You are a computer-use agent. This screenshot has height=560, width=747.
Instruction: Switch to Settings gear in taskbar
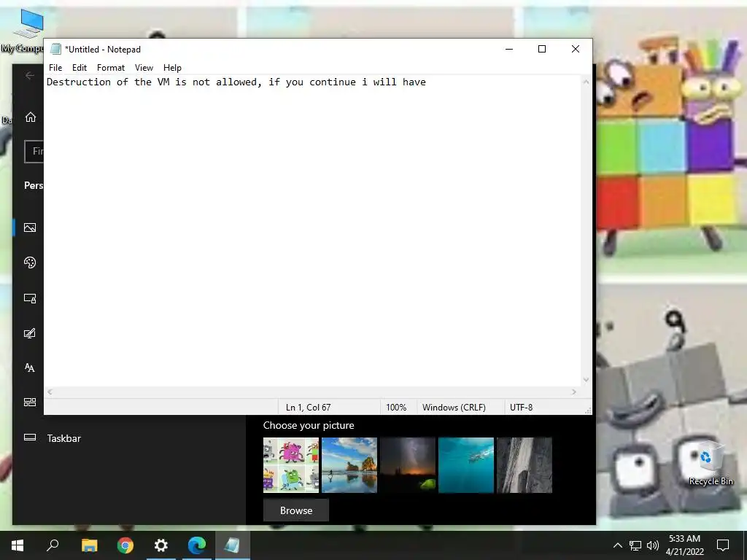pos(161,545)
